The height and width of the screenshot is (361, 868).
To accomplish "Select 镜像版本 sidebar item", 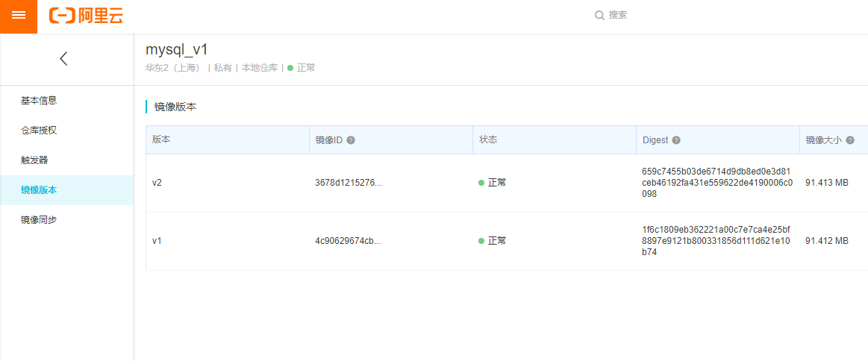I will tap(39, 190).
